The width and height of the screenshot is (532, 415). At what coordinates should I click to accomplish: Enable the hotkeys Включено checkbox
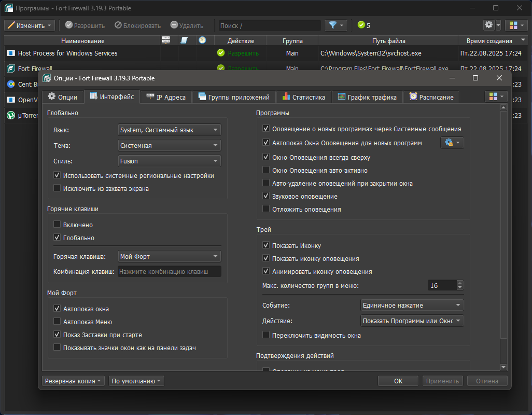click(x=57, y=224)
